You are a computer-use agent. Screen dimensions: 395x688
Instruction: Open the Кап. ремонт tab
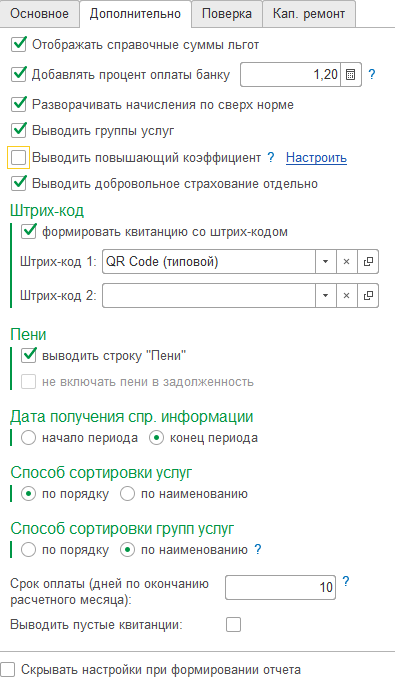pos(309,14)
